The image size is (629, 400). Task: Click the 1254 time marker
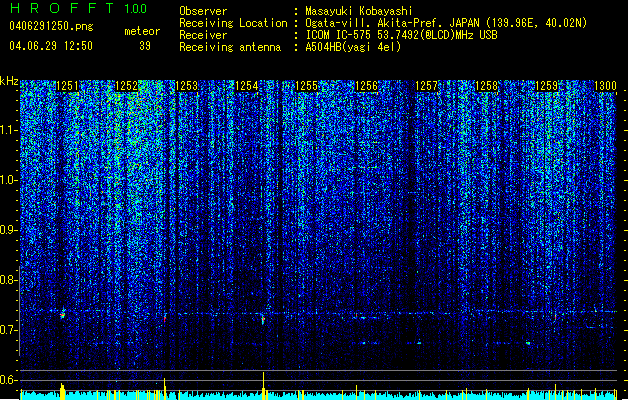pos(246,86)
